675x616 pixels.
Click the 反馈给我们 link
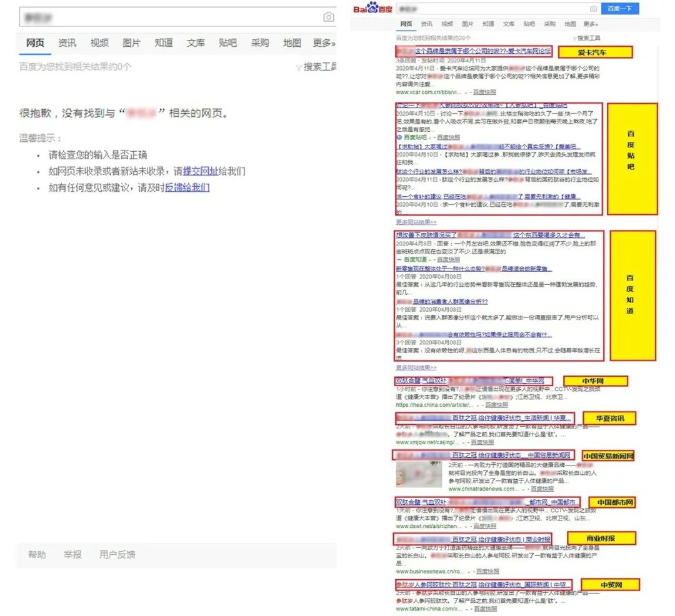187,187
